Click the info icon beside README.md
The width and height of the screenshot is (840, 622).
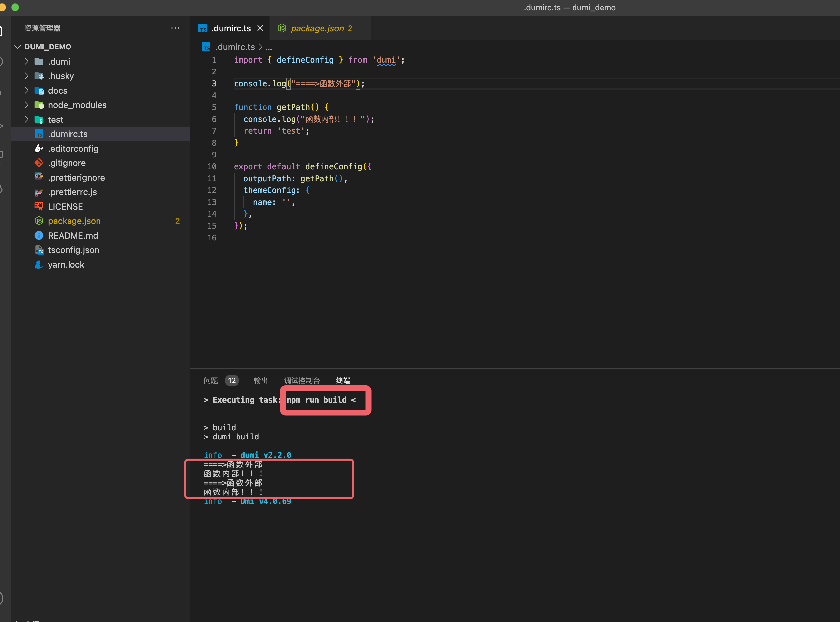(39, 235)
